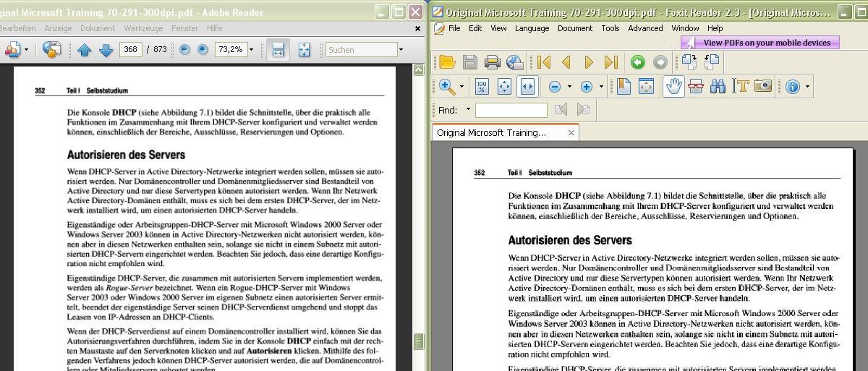Image resolution: width=868 pixels, height=371 pixels.
Task: Open the binoculars Search tool
Action: [x=718, y=87]
